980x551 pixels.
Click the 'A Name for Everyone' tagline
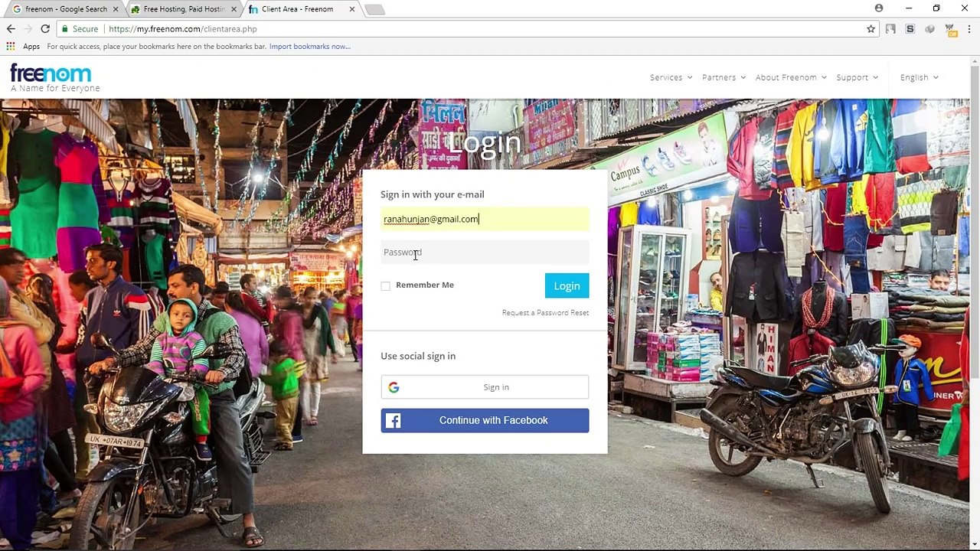55,88
